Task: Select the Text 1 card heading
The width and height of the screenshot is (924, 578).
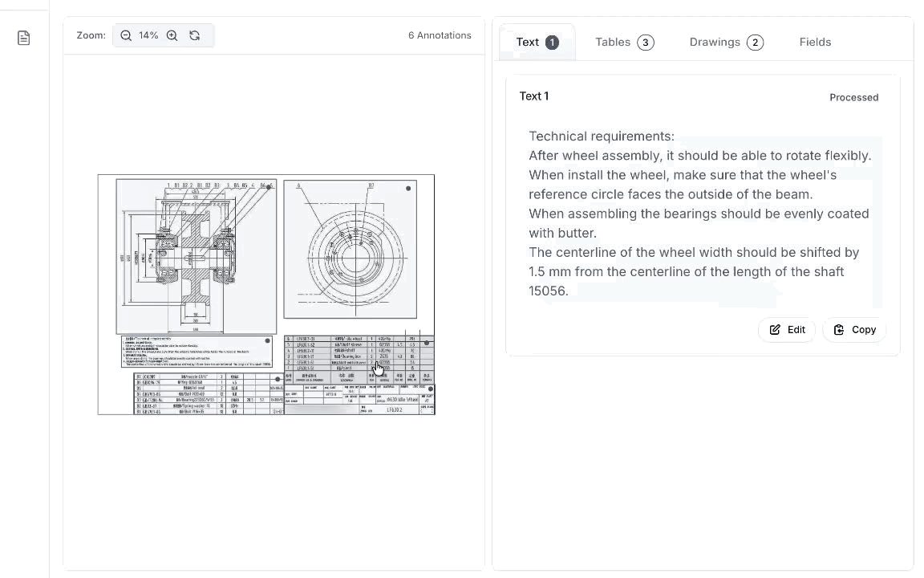Action: (534, 96)
